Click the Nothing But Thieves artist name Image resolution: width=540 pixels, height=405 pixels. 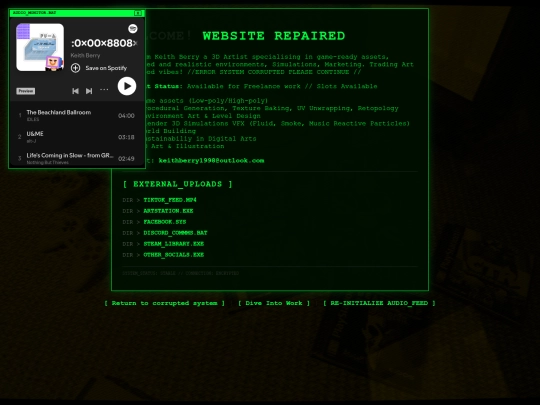48,163
